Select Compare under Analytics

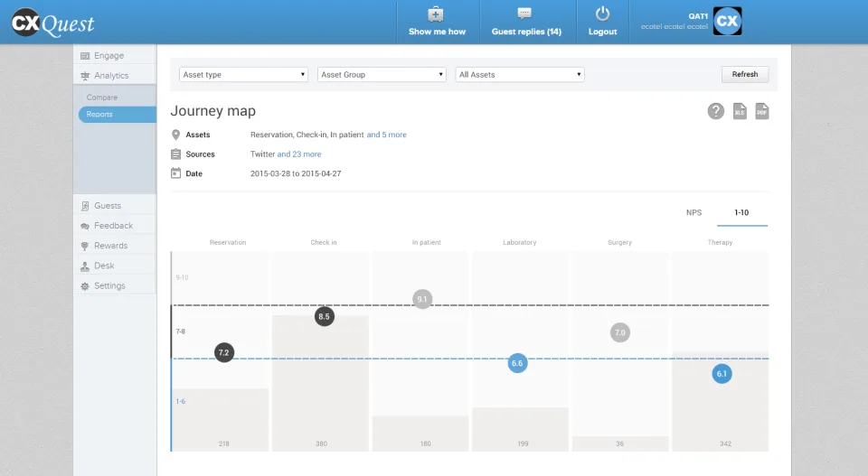102,98
